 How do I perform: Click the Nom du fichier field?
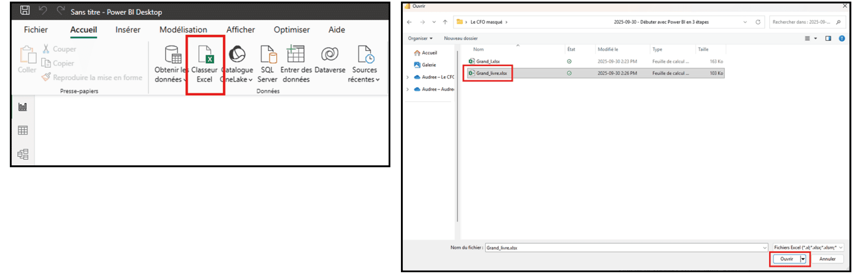623,248
